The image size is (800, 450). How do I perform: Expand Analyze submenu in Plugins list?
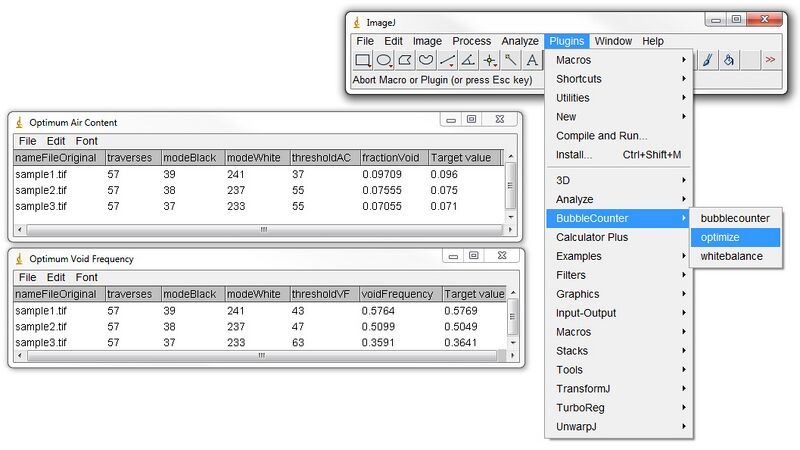point(618,199)
